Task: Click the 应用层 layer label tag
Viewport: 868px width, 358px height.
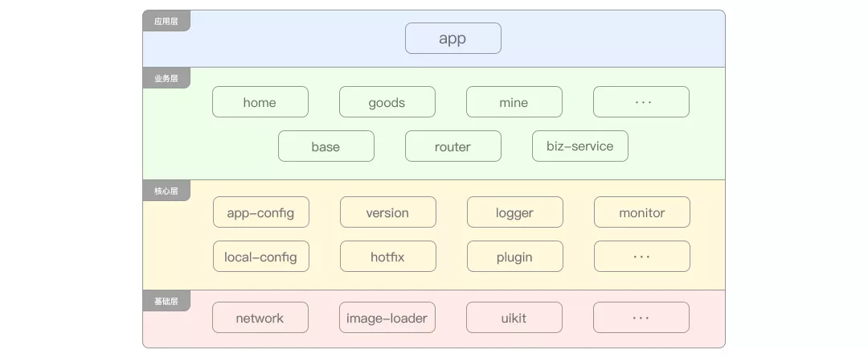Action: point(166,21)
